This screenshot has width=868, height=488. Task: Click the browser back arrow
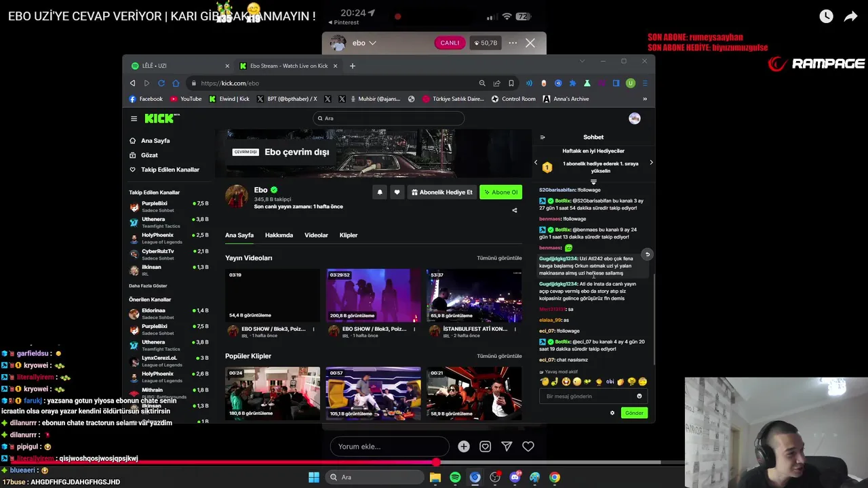[x=132, y=83]
